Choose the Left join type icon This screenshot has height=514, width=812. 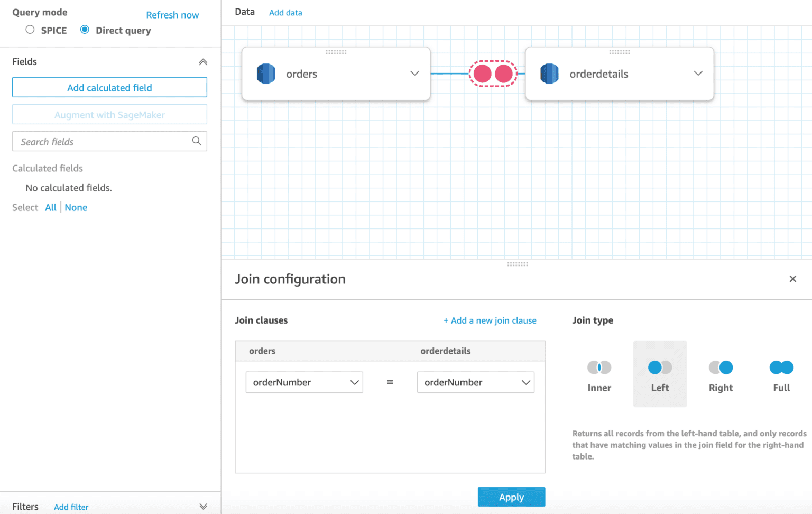coord(660,368)
